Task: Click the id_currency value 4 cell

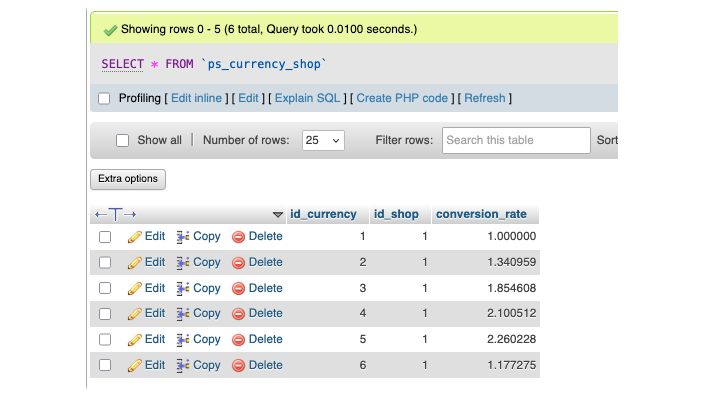Action: [x=363, y=313]
